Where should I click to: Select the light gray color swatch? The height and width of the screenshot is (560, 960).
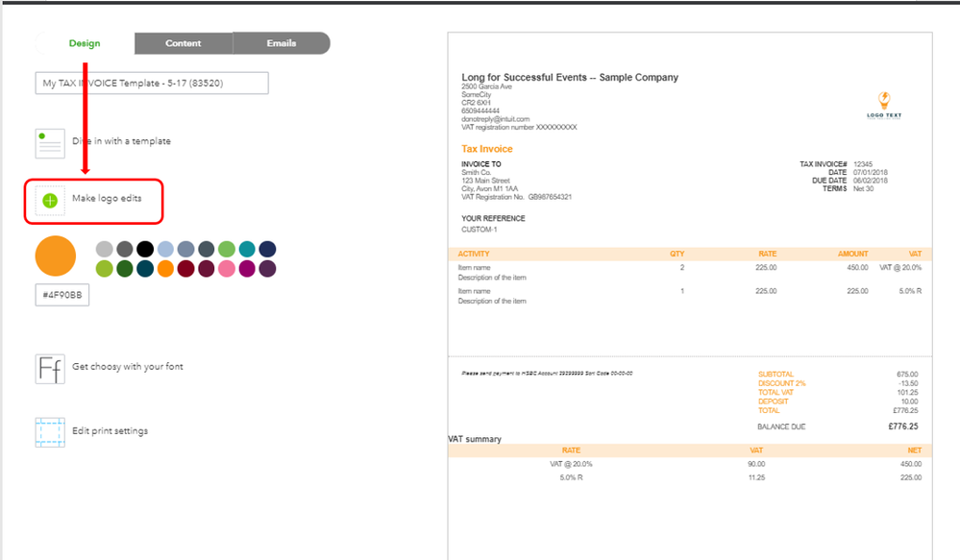pyautogui.click(x=105, y=249)
